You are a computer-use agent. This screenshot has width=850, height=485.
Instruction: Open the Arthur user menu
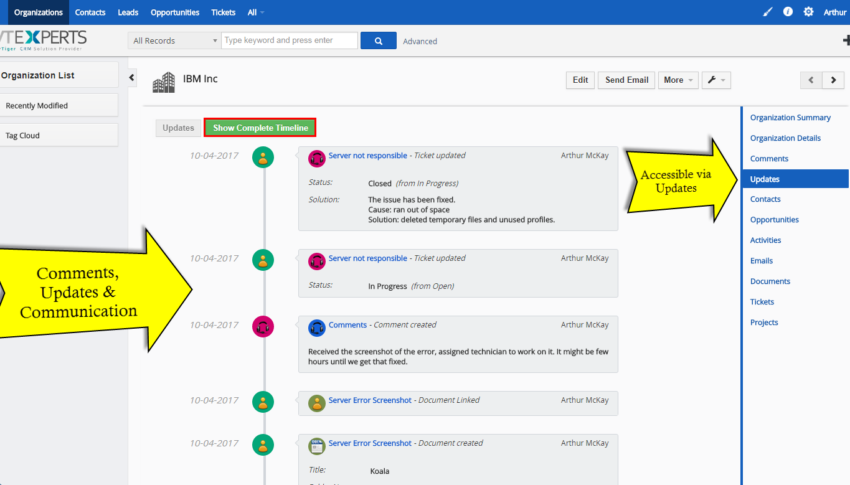coord(835,12)
